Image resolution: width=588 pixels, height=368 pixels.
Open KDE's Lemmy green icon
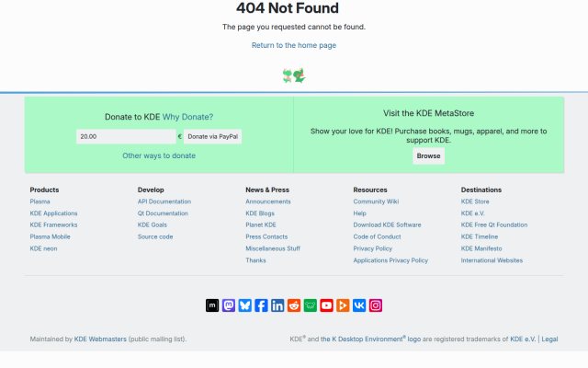coord(311,305)
